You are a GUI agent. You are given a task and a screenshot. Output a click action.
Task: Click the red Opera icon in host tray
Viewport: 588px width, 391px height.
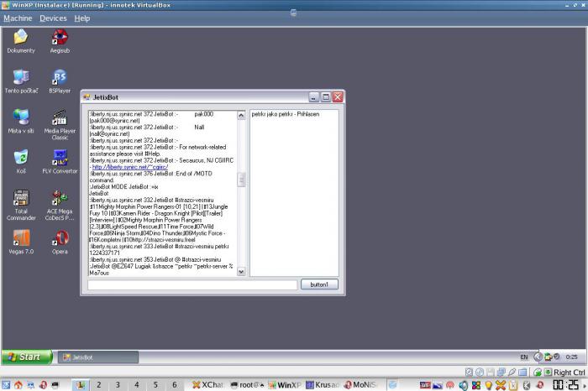click(x=539, y=385)
